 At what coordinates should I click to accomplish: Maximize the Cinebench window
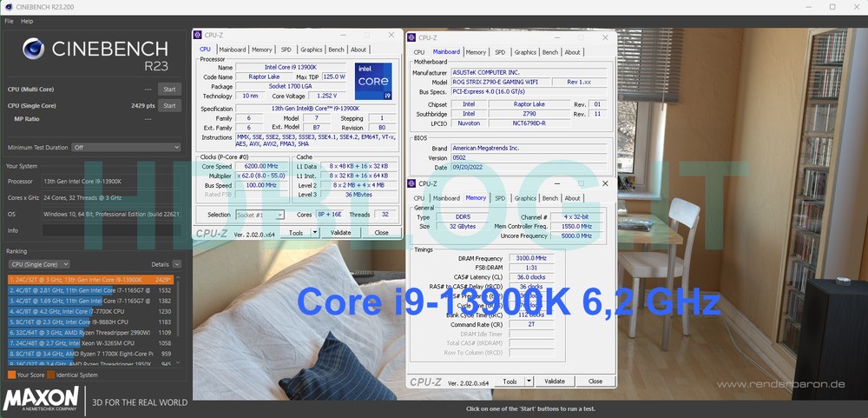tap(832, 7)
